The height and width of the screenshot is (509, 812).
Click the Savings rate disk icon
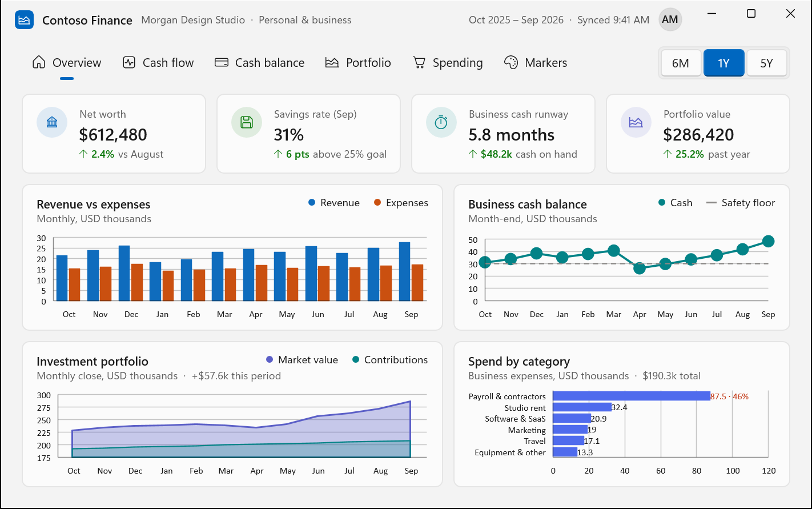tap(247, 122)
